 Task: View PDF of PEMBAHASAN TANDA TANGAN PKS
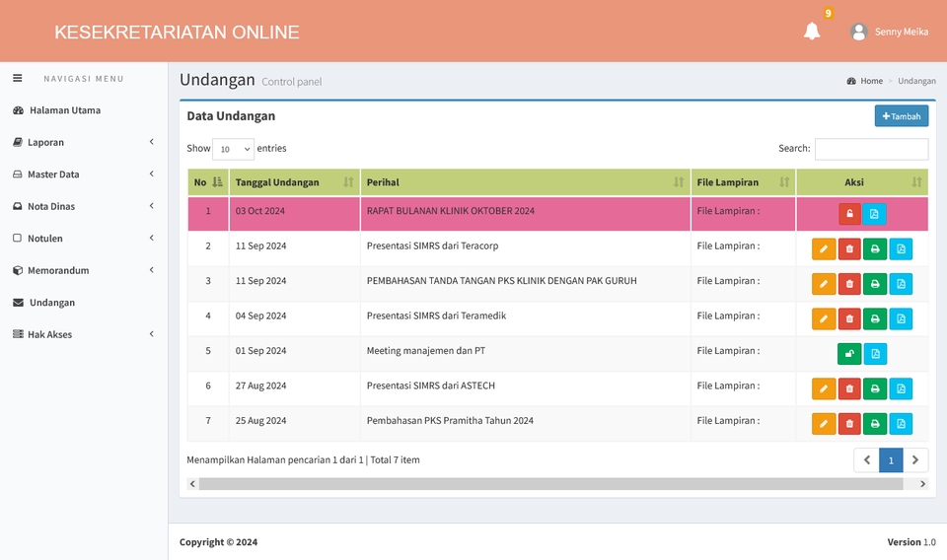[901, 284]
